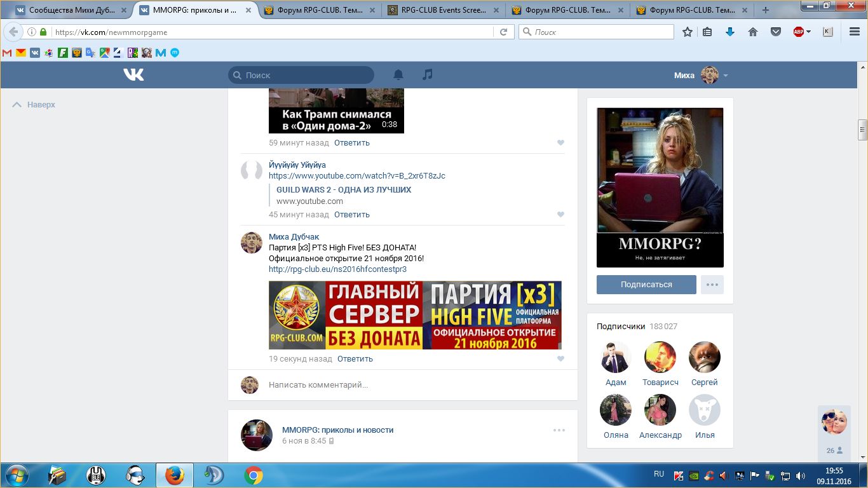The width and height of the screenshot is (868, 488).
Task: Open post options three-dots menu
Action: [559, 430]
